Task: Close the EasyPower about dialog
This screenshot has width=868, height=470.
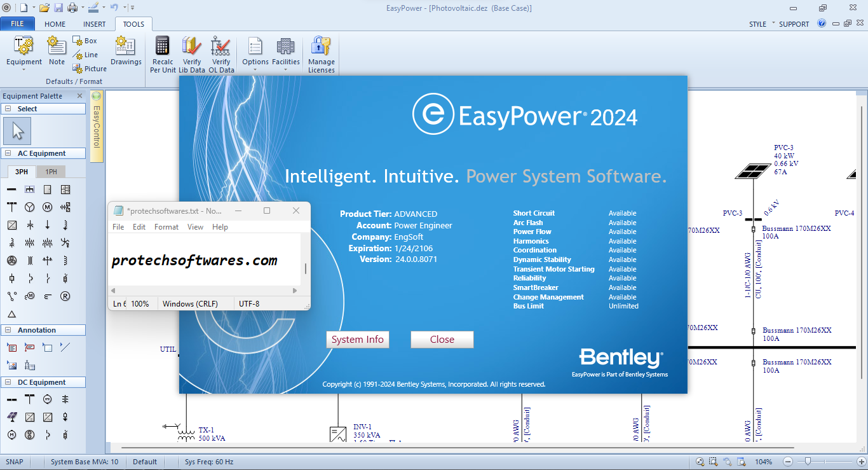Action: pos(442,340)
